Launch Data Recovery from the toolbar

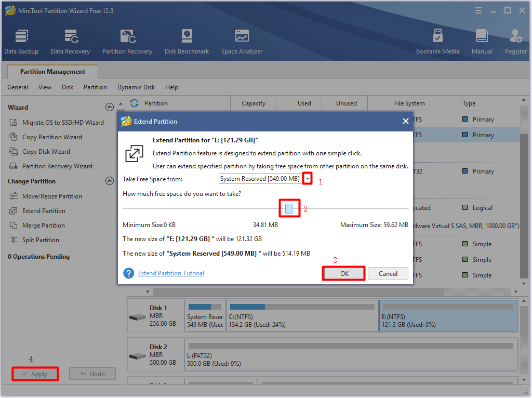point(70,42)
